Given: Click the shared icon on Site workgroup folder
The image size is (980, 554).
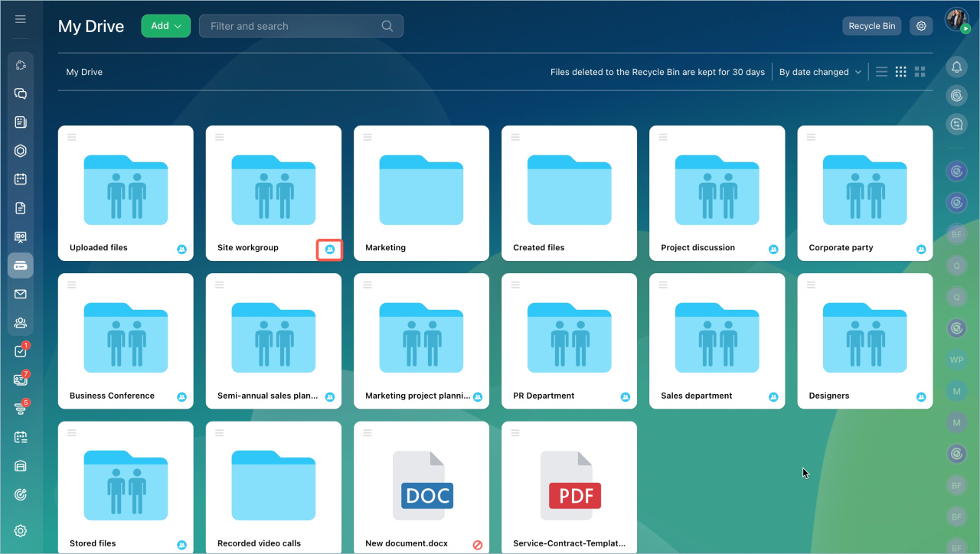Looking at the screenshot, I should pyautogui.click(x=330, y=249).
